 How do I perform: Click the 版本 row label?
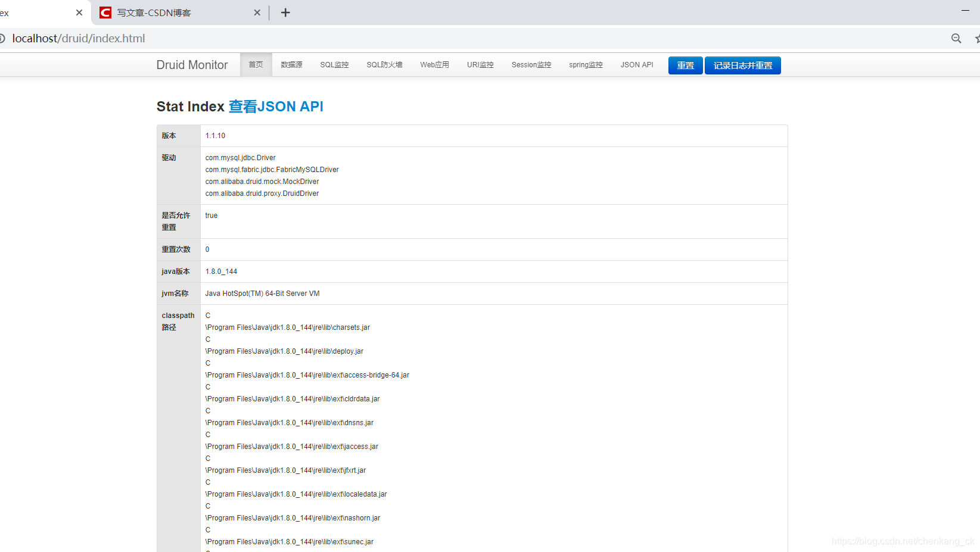[169, 136]
